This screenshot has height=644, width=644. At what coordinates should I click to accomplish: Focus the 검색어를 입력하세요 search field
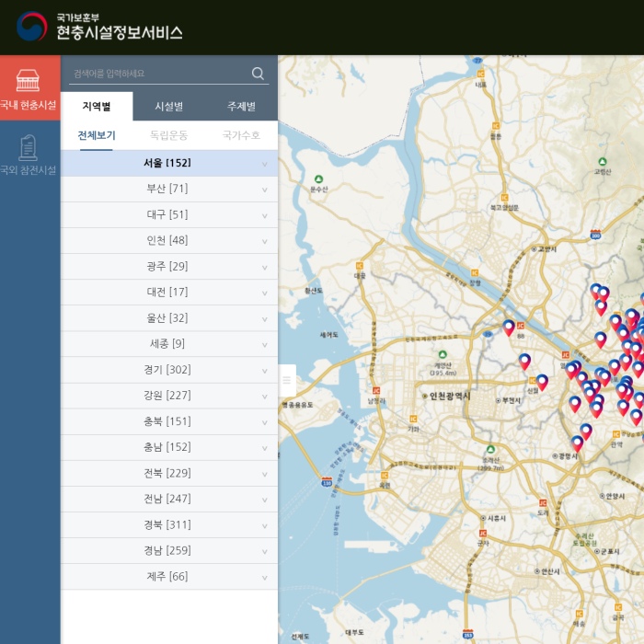(159, 74)
